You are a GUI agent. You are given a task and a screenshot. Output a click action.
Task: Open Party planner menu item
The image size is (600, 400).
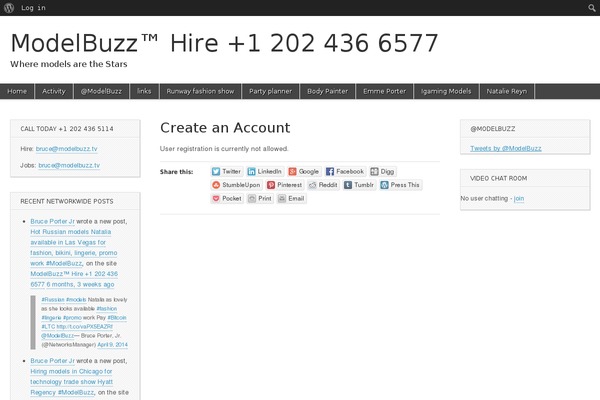pos(270,91)
